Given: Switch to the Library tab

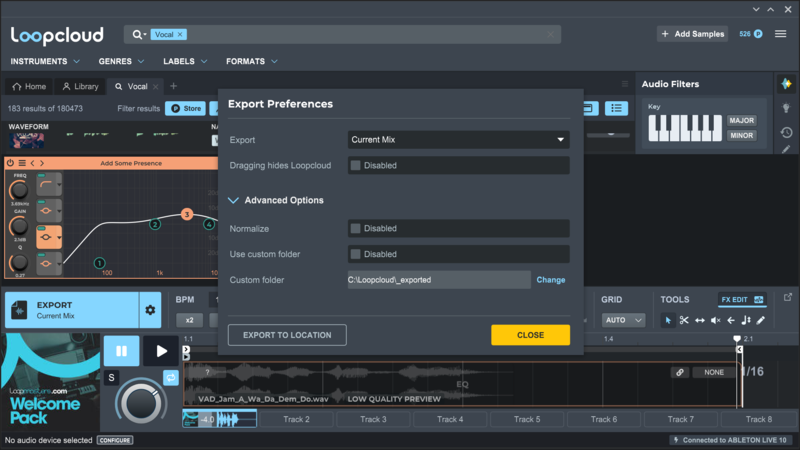Looking at the screenshot, I should tap(80, 87).
